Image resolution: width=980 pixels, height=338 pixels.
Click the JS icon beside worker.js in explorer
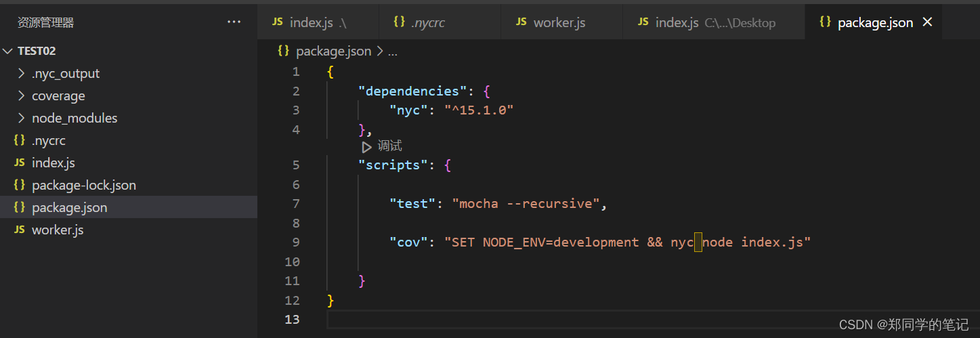click(20, 230)
